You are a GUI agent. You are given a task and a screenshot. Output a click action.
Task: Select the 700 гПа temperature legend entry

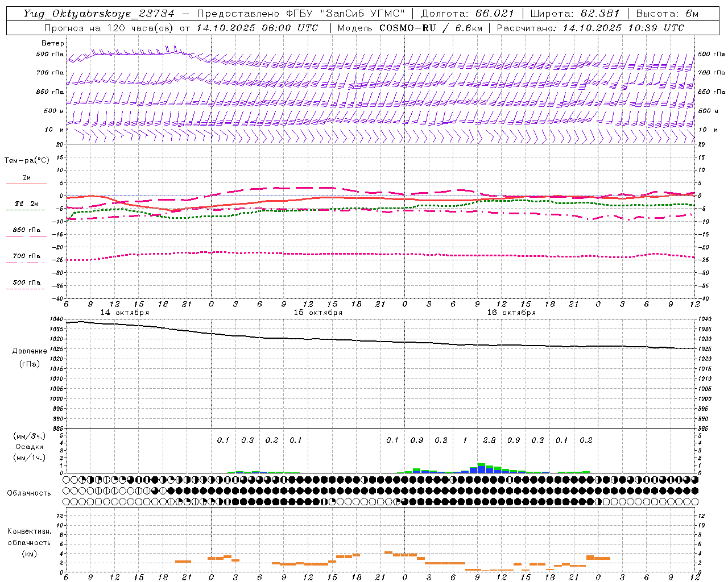27,256
